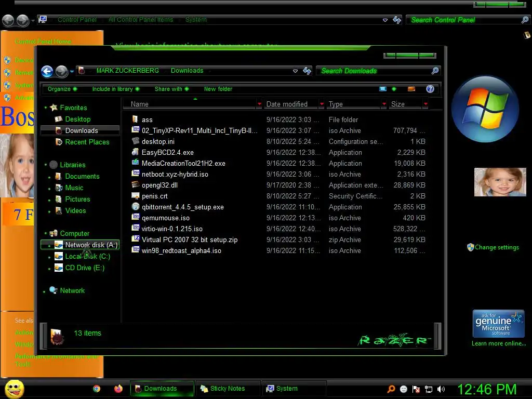
Task: Open the Size column filter arrow
Action: [x=425, y=104]
